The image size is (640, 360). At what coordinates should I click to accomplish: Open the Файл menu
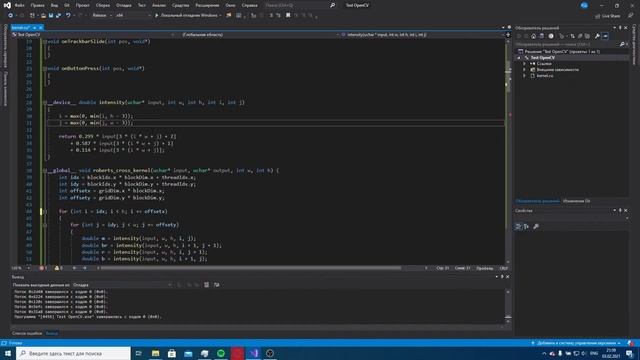(x=19, y=5)
